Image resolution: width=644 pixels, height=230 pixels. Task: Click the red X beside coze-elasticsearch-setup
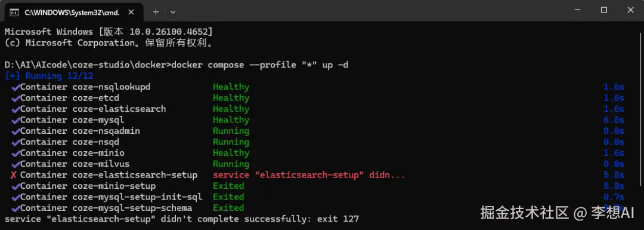point(14,175)
